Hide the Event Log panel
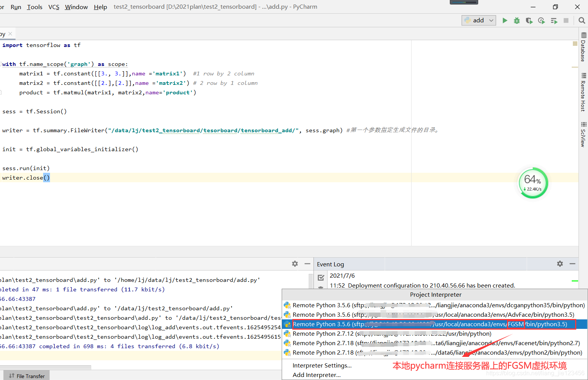This screenshot has width=588, height=380. pos(572,264)
